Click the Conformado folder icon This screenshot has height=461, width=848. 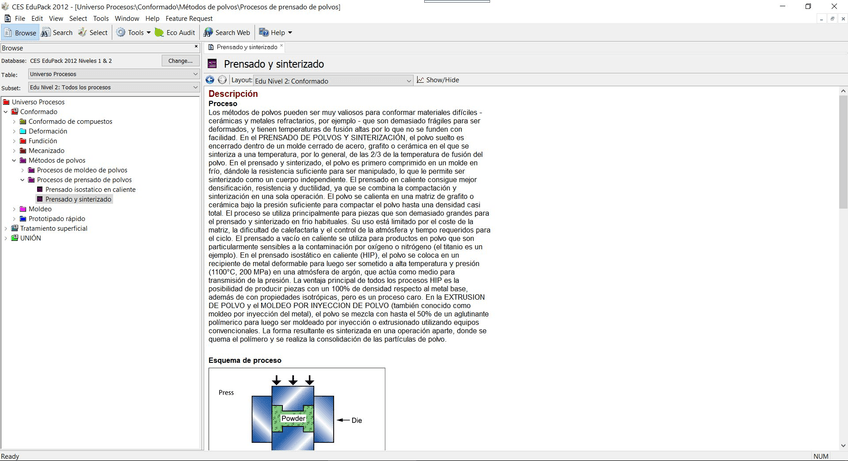tap(15, 111)
